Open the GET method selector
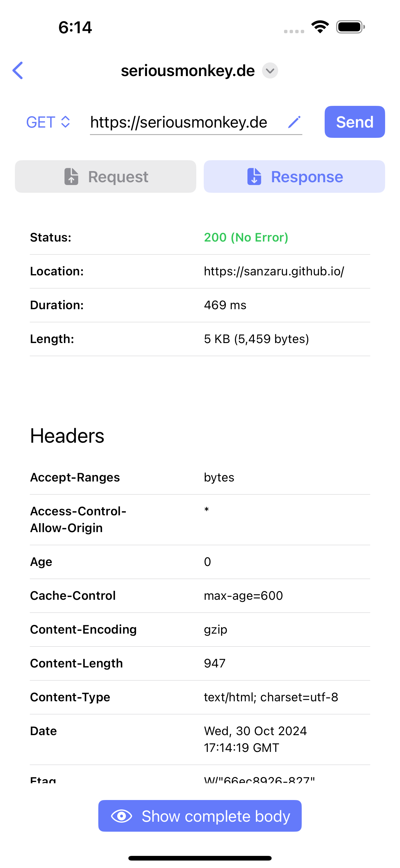 48,122
